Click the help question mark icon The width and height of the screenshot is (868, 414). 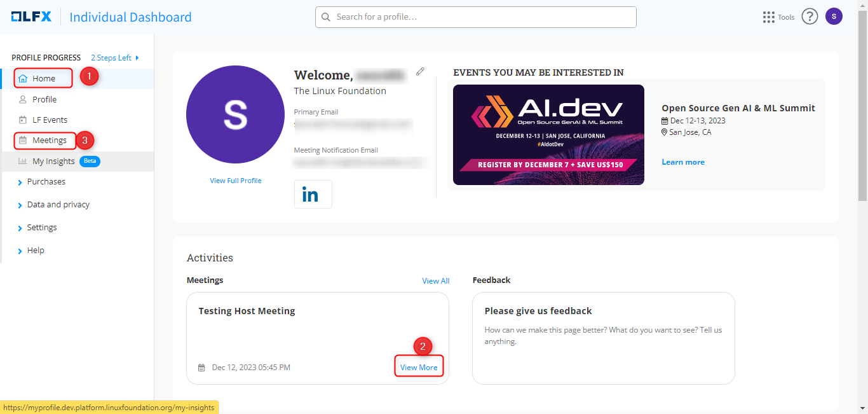(810, 17)
